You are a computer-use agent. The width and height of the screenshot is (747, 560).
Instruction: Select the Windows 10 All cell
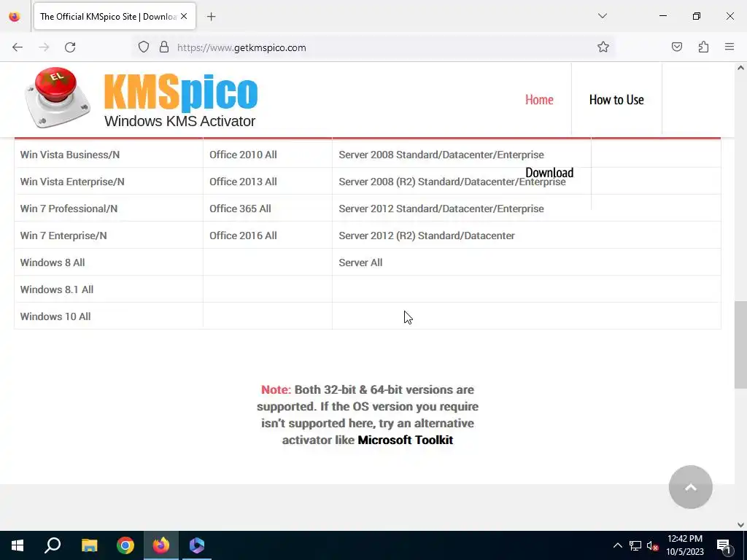point(109,316)
